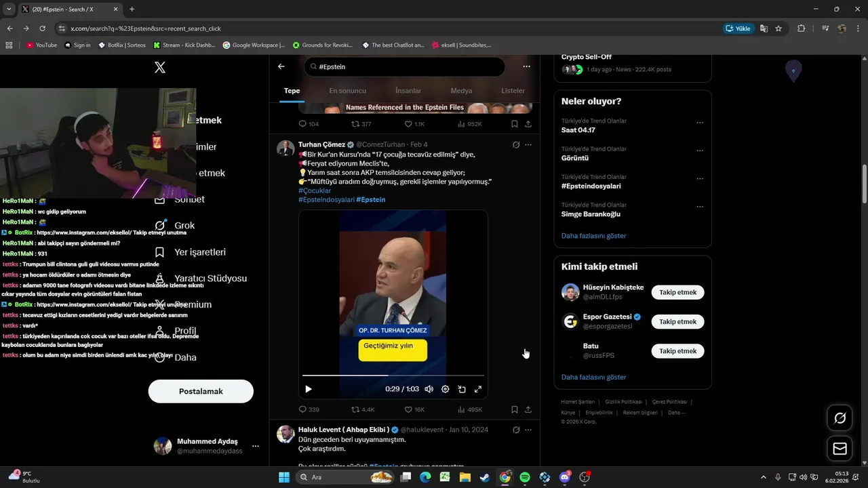Bookmark this page with the star icon
The image size is (868, 488).
click(x=778, y=28)
